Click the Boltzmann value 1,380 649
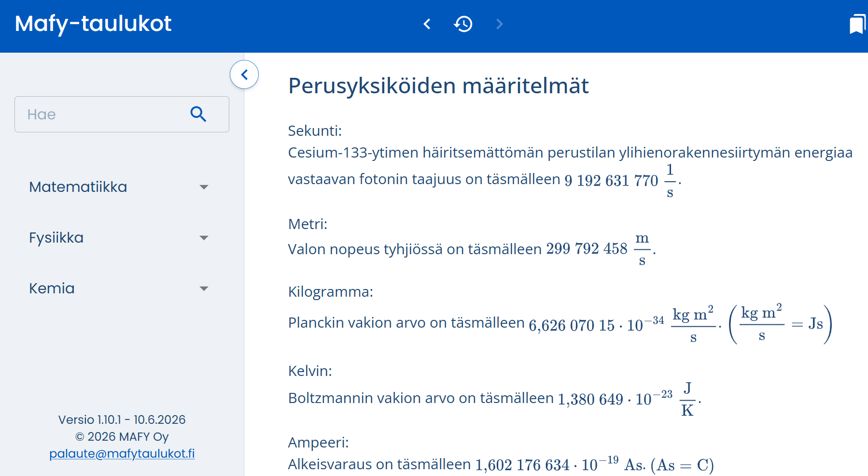 [590, 399]
